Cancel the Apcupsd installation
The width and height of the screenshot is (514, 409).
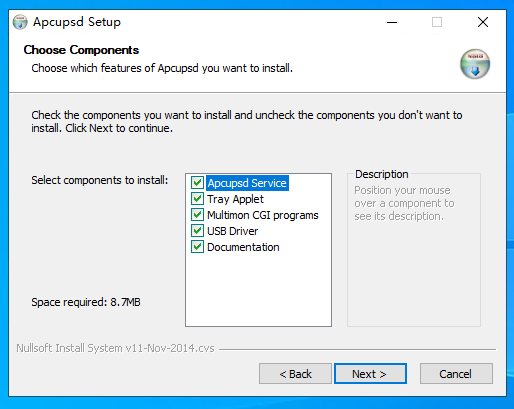456,374
